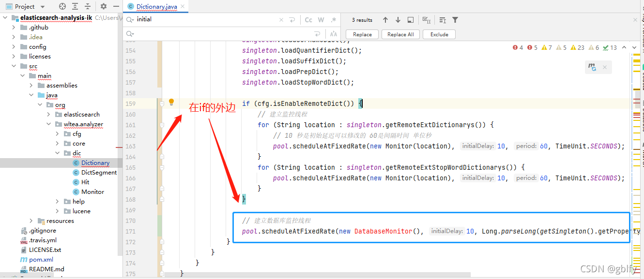Click the typo count 13 indicator
The image size is (644, 279).
click(x=610, y=47)
